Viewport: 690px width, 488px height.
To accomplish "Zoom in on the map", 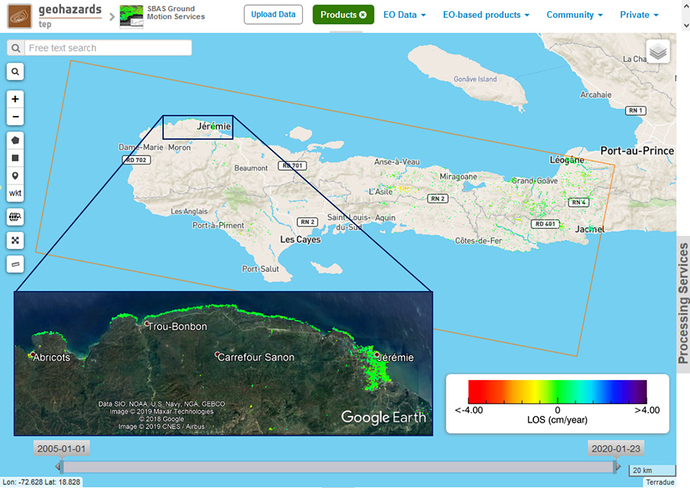I will click(x=16, y=99).
